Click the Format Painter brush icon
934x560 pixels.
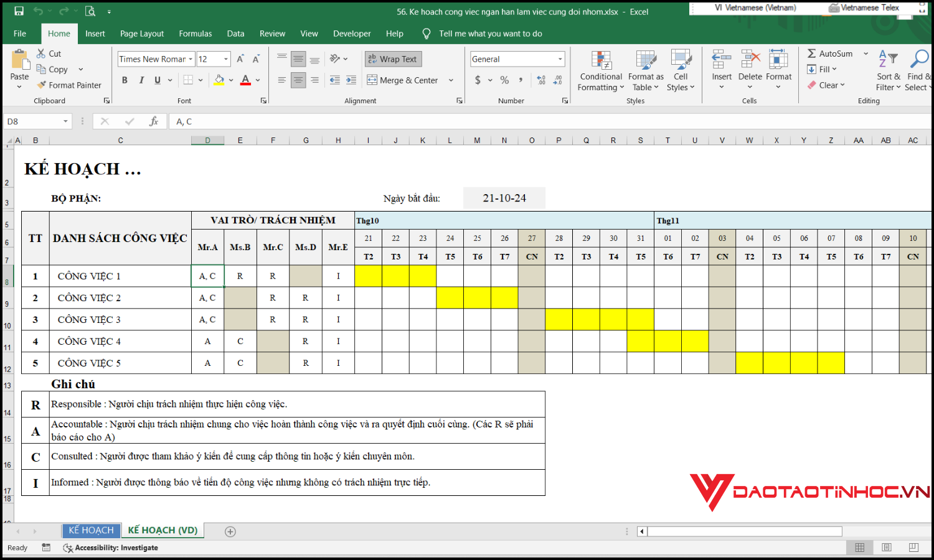[42, 85]
